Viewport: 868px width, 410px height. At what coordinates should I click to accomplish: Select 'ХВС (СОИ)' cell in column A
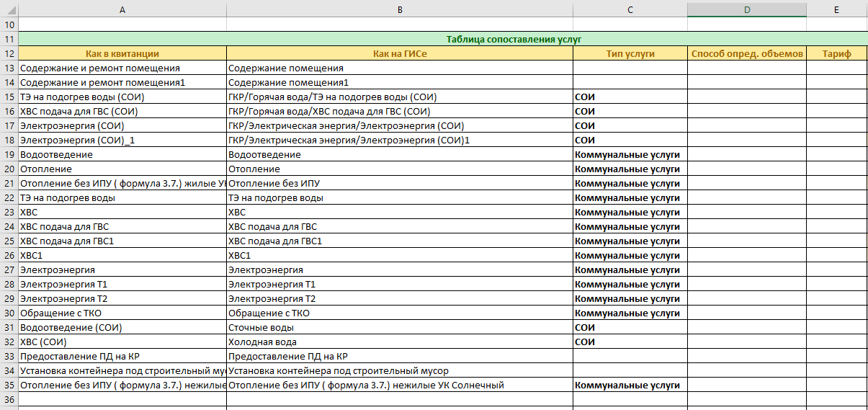coord(122,342)
